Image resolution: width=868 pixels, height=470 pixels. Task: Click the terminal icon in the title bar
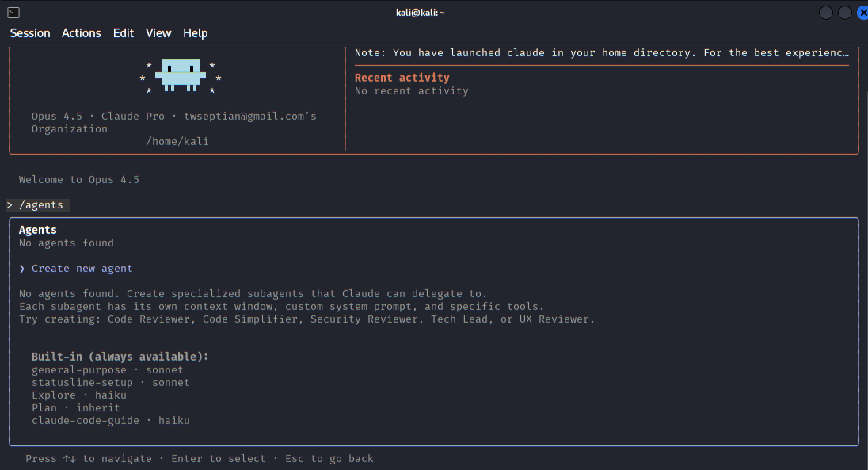tap(13, 13)
